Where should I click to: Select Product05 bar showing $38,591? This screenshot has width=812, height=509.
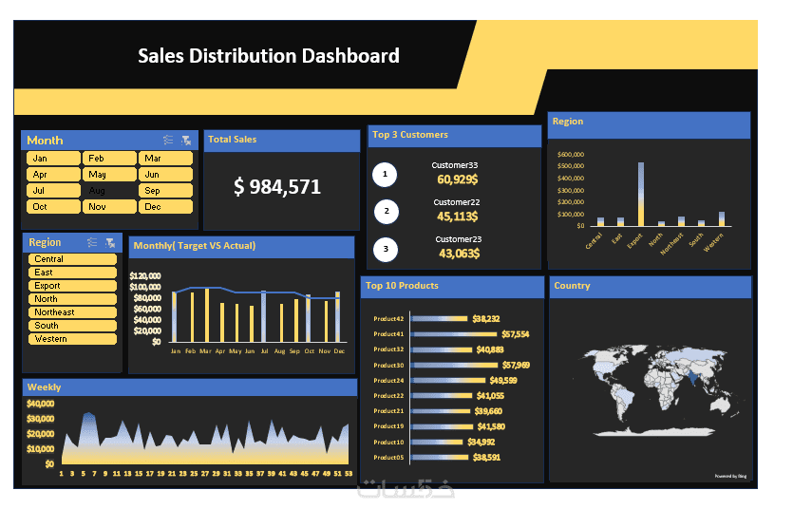pos(440,457)
